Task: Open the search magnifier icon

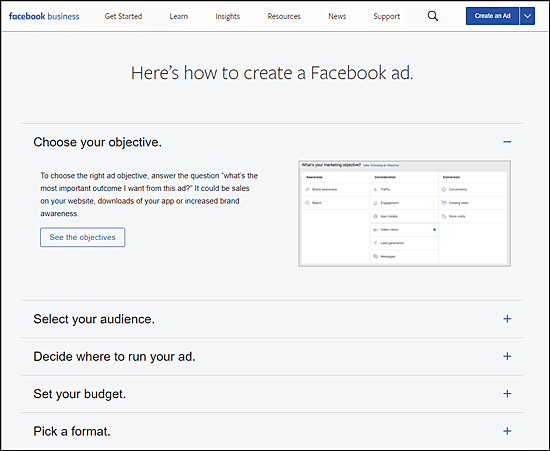Action: tap(433, 16)
